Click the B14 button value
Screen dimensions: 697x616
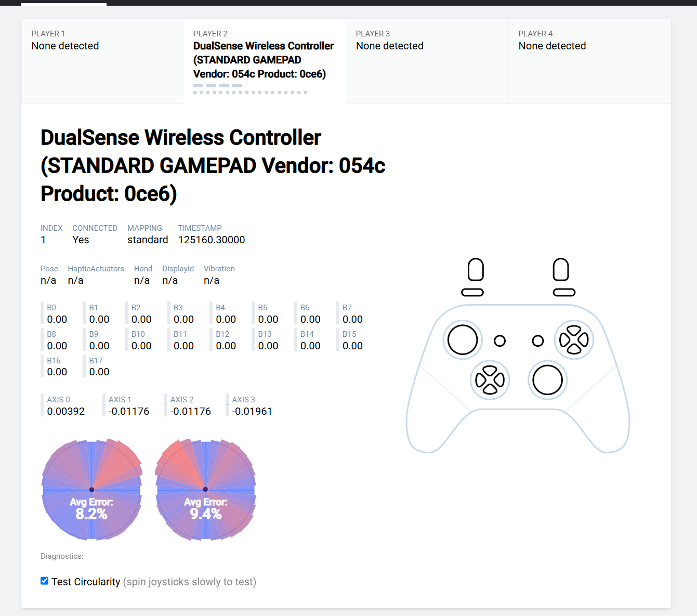[310, 346]
